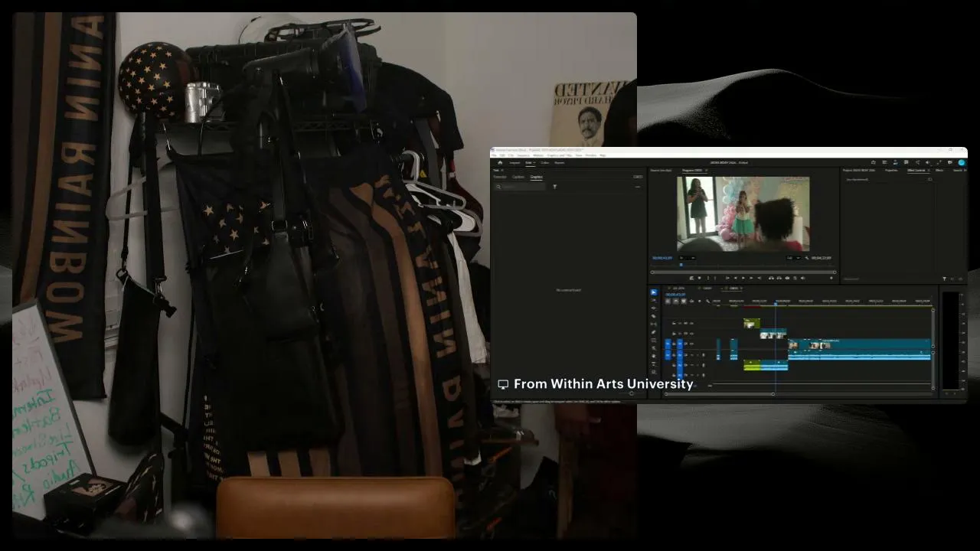980x551 pixels.
Task: Switch to the Import workspace tab
Action: coord(514,162)
